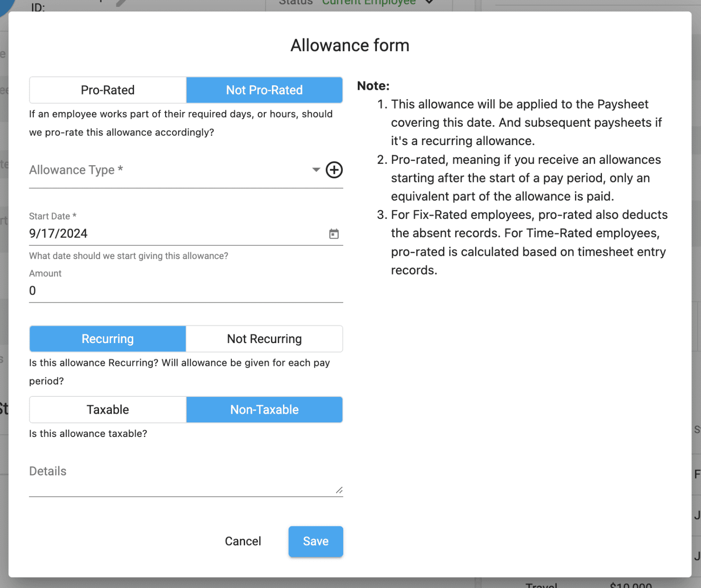
Task: Click the Details textarea resize handle
Action: click(x=339, y=490)
